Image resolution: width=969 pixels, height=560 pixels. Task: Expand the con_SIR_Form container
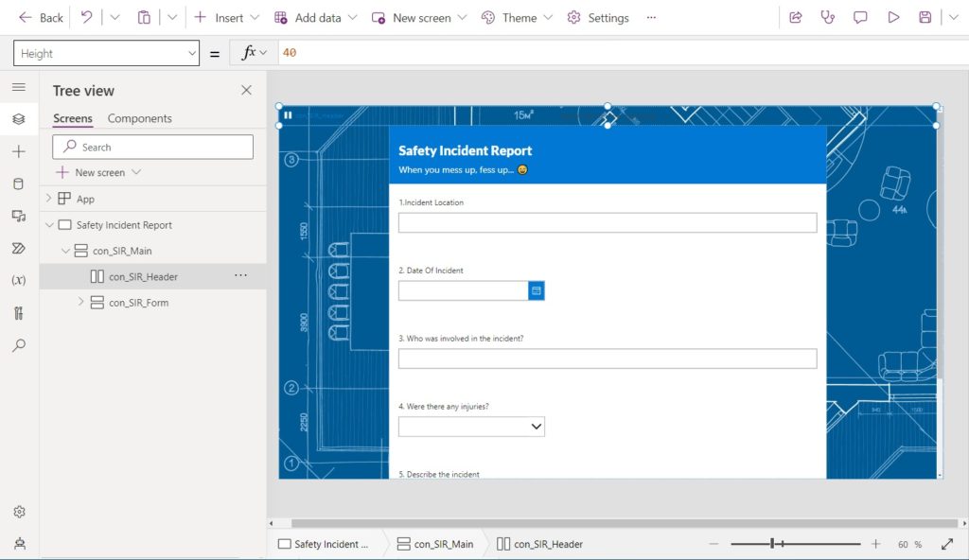[x=81, y=303]
